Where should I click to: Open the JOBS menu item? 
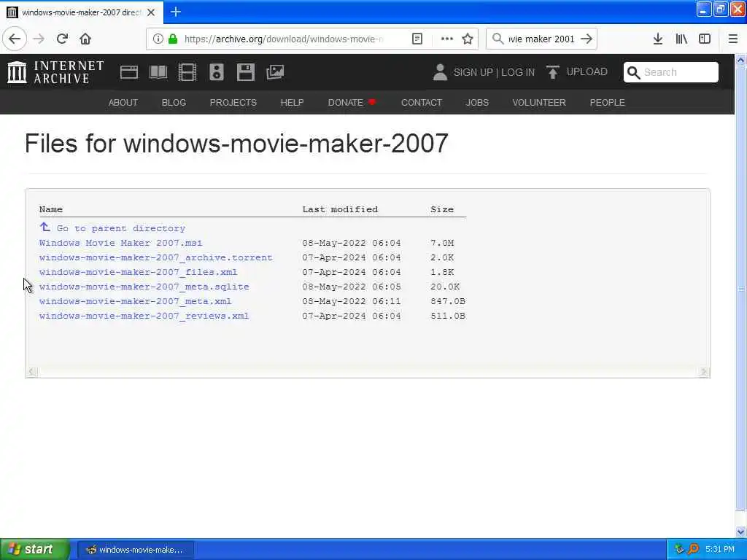(477, 102)
